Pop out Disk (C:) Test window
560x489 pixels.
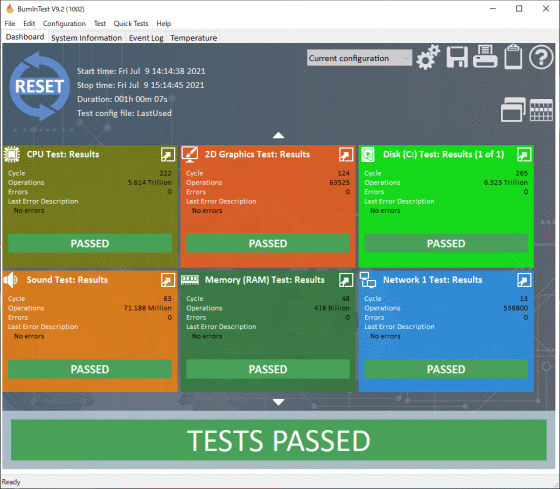(x=524, y=155)
